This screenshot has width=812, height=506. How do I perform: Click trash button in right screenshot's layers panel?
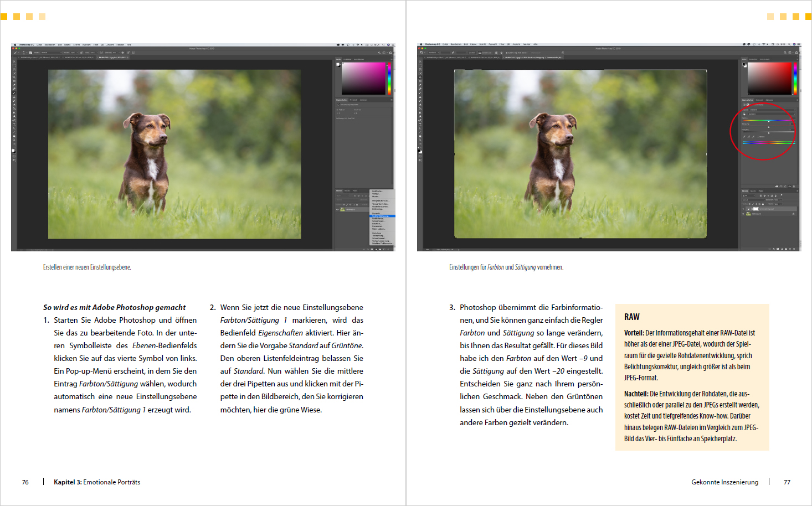[794, 249]
